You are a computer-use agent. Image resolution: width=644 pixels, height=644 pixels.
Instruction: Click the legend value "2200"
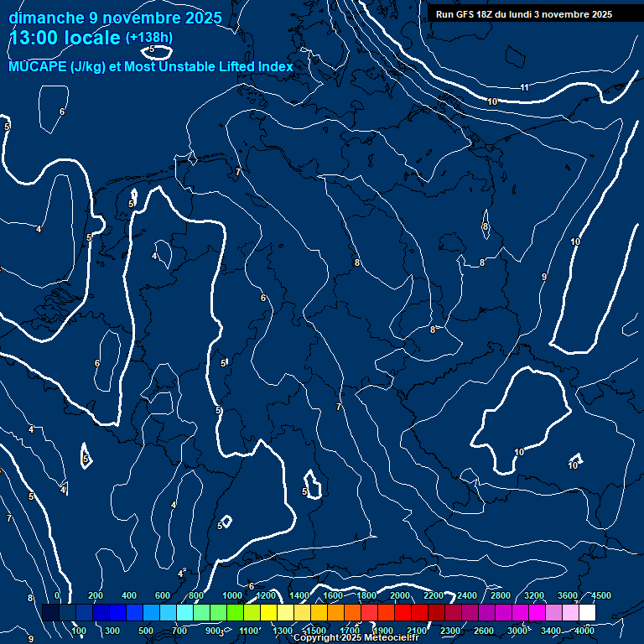(x=434, y=595)
